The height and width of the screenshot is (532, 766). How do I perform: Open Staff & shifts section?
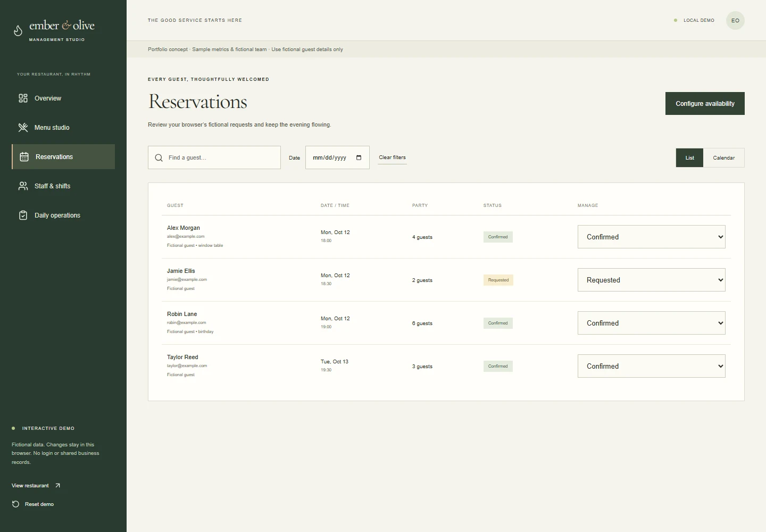pos(63,186)
